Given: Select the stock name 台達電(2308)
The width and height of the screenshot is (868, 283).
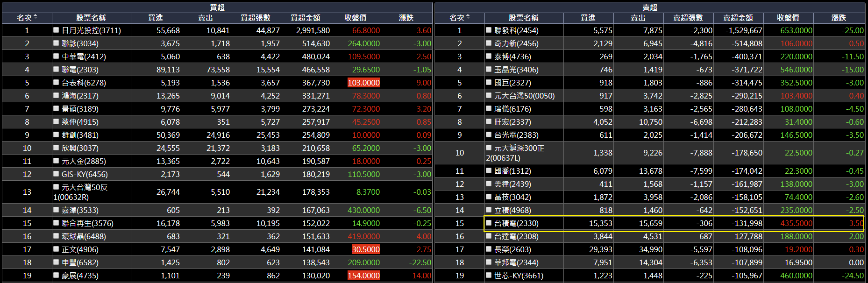Looking at the screenshot, I should click(516, 236).
